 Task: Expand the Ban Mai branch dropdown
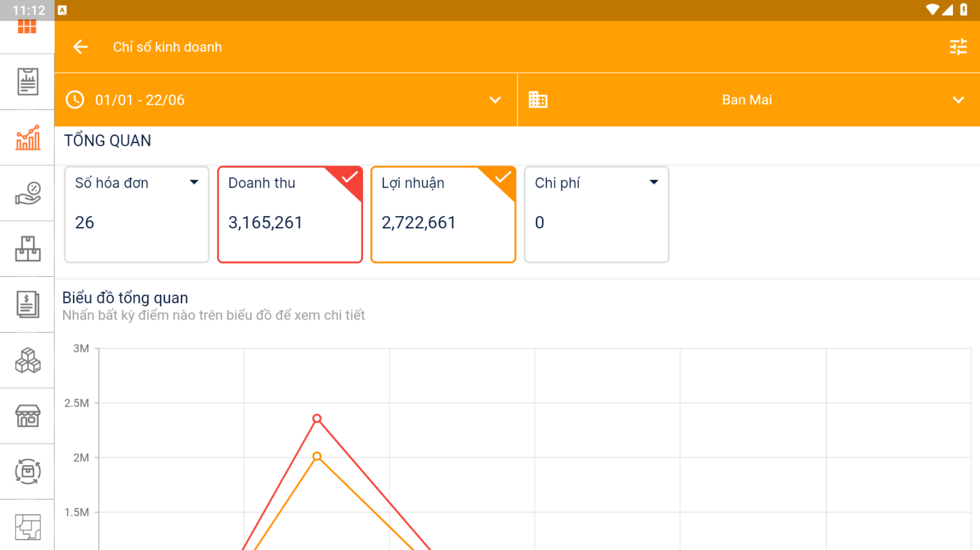click(748, 100)
